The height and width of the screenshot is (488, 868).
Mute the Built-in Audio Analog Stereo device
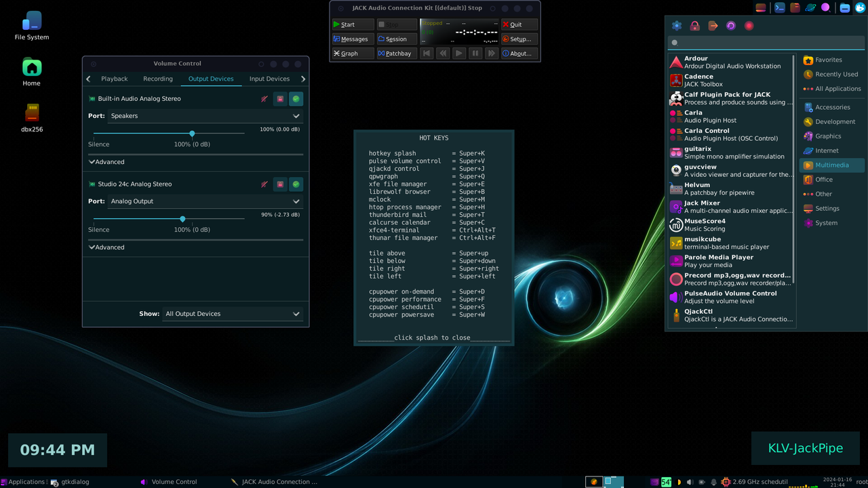(264, 98)
